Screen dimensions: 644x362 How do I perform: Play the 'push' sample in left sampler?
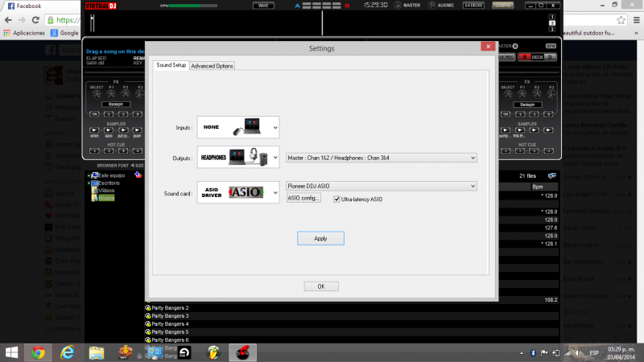(137, 130)
